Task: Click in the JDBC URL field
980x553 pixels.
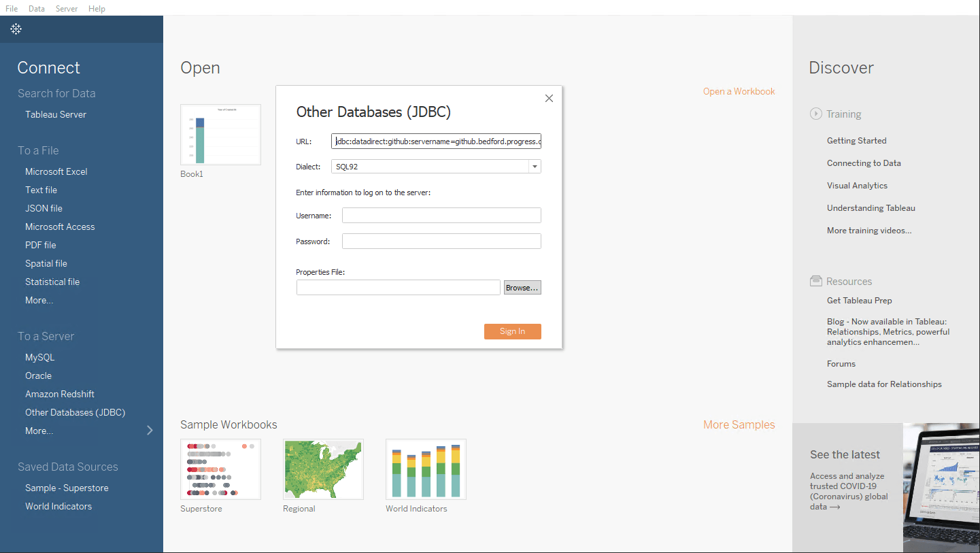Action: pyautogui.click(x=436, y=141)
